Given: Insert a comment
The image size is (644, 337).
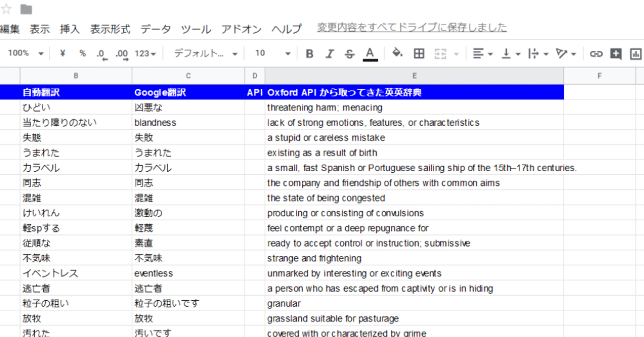Looking at the screenshot, I should point(615,53).
